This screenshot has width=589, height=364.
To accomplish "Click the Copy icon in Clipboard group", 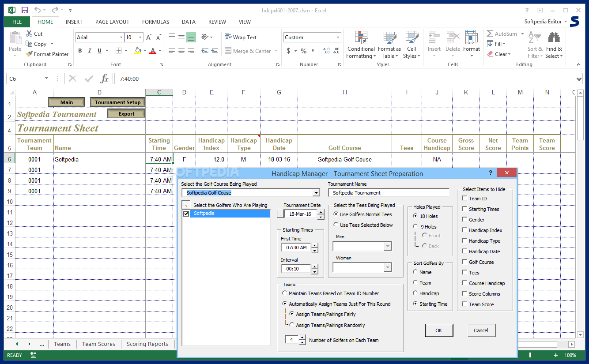I will point(29,44).
